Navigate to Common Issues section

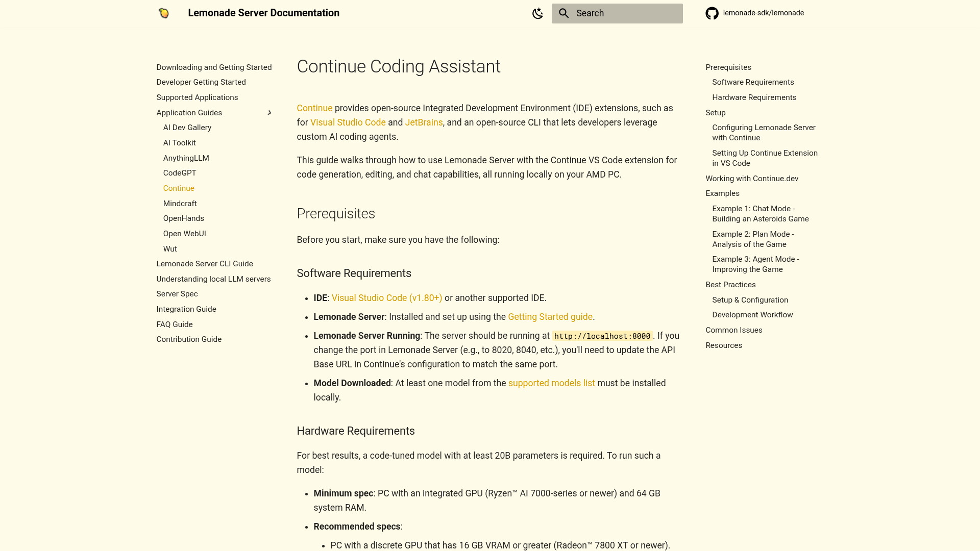pyautogui.click(x=733, y=330)
